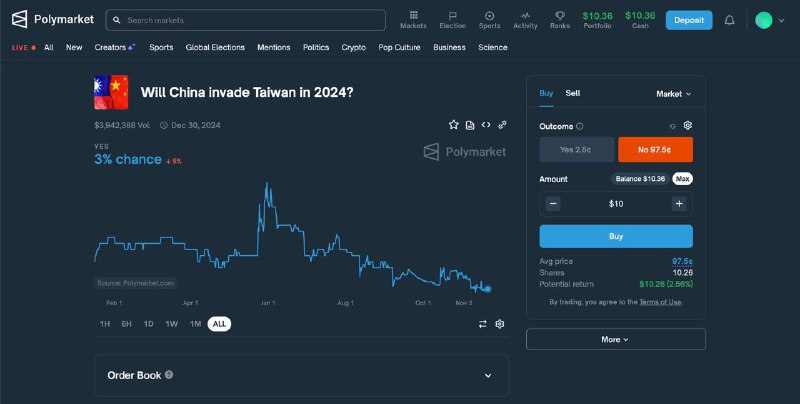
Task: Click the Search markets field
Action: 245,20
